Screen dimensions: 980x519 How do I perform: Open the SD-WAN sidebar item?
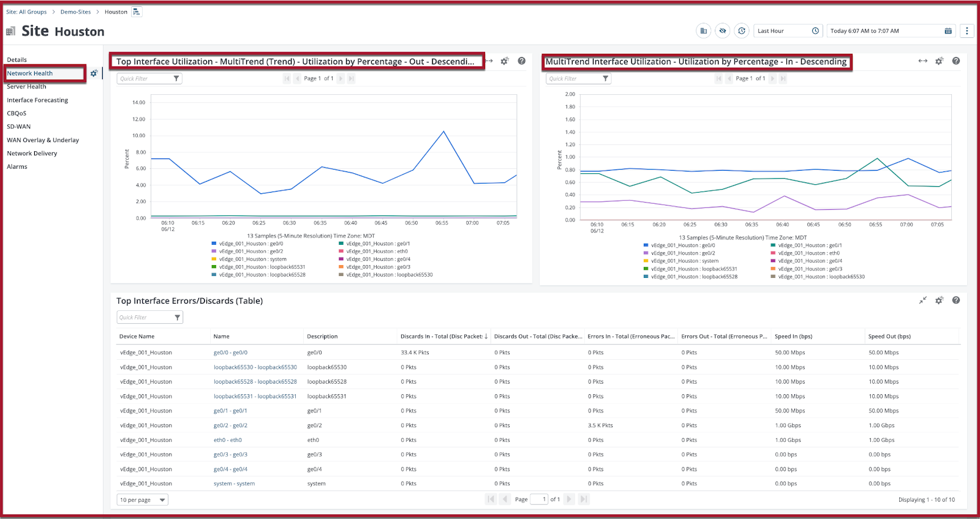click(18, 127)
